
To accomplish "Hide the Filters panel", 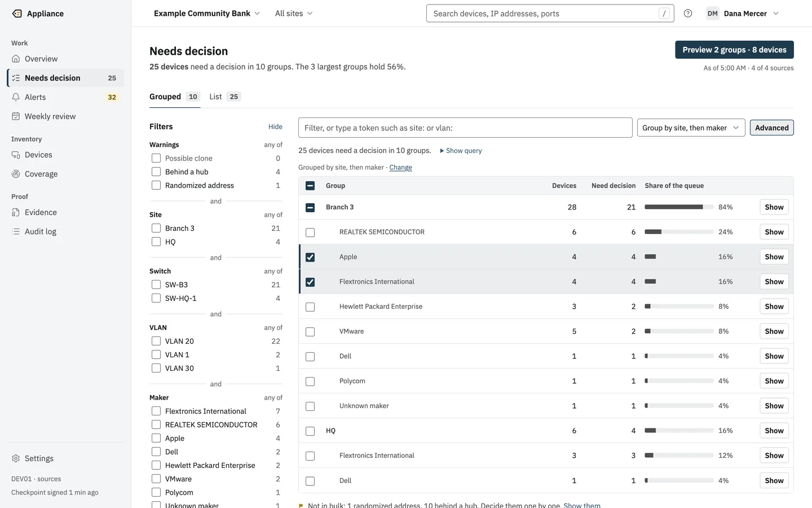I will click(x=275, y=126).
